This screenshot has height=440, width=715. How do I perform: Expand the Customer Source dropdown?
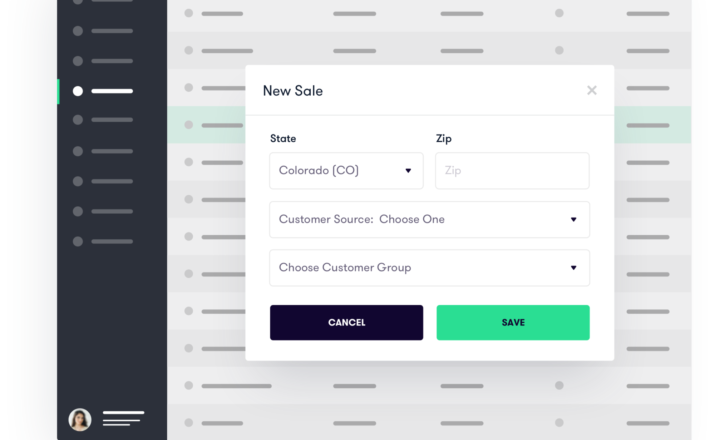tap(429, 219)
